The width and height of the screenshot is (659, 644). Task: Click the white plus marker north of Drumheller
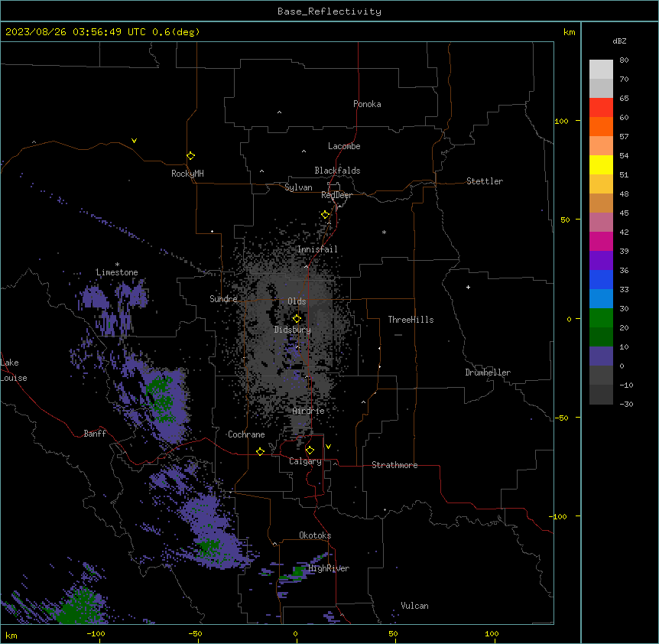468,287
